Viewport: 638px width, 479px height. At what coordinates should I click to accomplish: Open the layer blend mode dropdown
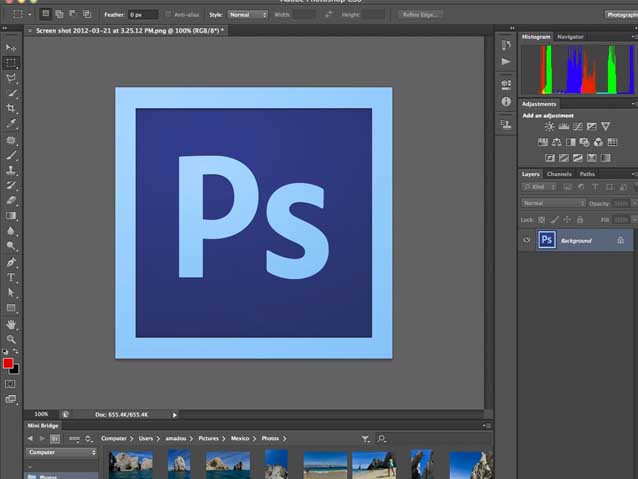(553, 203)
